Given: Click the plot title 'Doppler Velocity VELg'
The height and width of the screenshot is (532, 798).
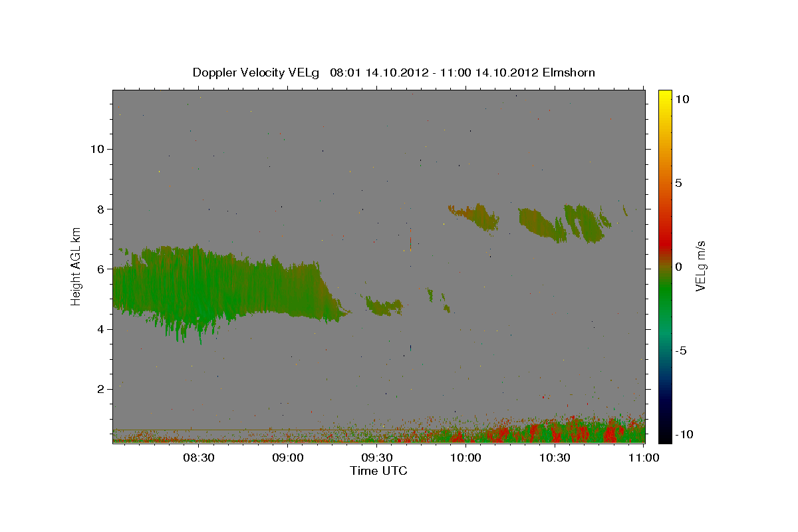Looking at the screenshot, I should pyautogui.click(x=255, y=72).
